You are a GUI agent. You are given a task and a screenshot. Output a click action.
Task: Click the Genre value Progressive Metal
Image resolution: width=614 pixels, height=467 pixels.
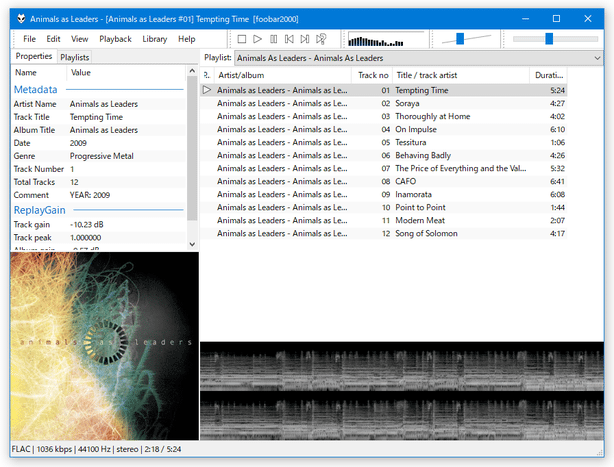point(102,156)
